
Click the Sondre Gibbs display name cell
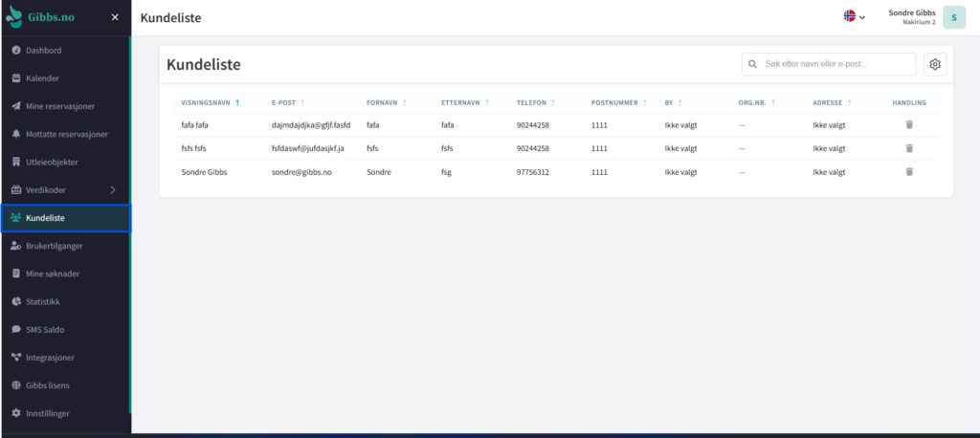204,172
